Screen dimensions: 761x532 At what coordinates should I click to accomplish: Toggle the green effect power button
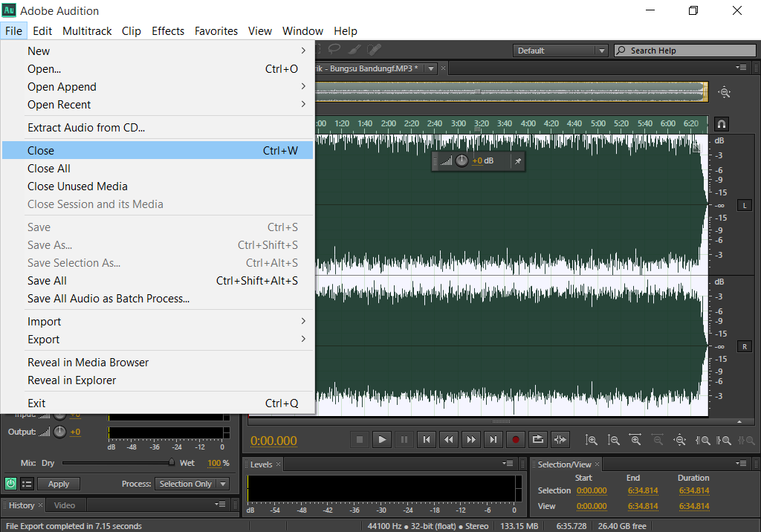[10, 484]
